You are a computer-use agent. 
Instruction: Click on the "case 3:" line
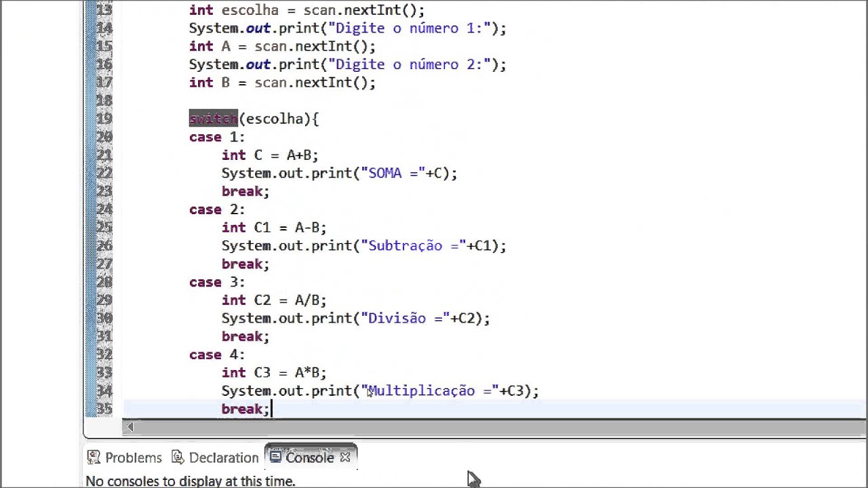217,283
